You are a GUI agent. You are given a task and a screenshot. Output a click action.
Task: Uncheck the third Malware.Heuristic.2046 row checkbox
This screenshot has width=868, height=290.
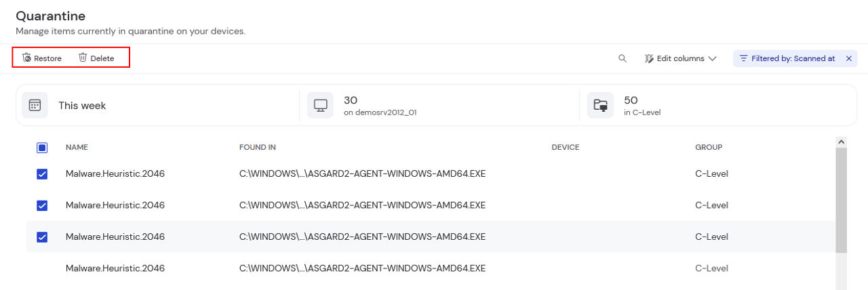(42, 236)
